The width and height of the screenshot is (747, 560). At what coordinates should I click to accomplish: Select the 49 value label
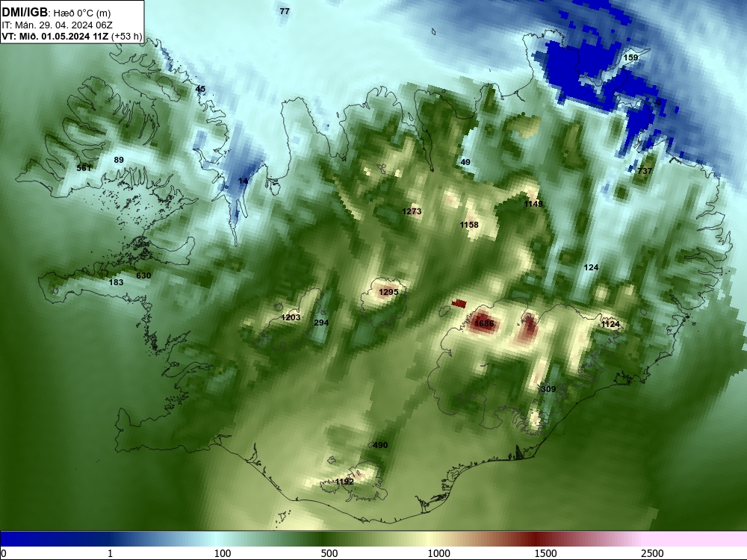465,162
